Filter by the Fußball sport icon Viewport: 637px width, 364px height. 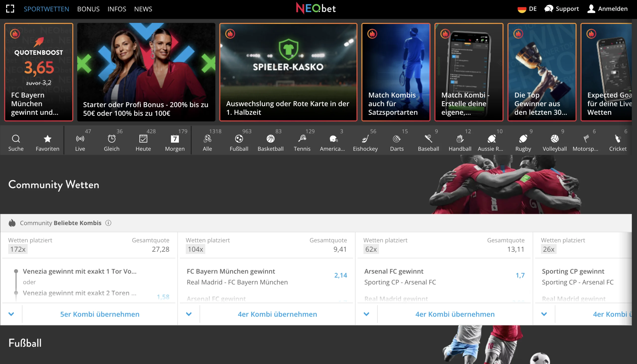tap(239, 139)
